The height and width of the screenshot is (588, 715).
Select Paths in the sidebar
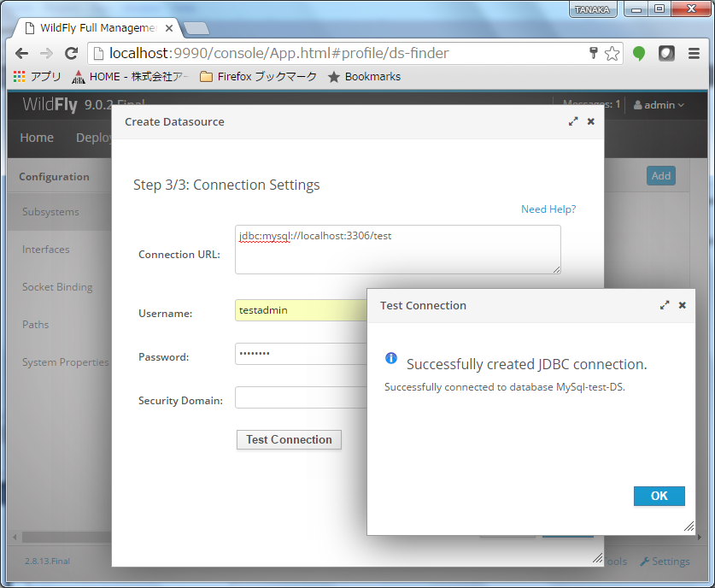point(59,325)
